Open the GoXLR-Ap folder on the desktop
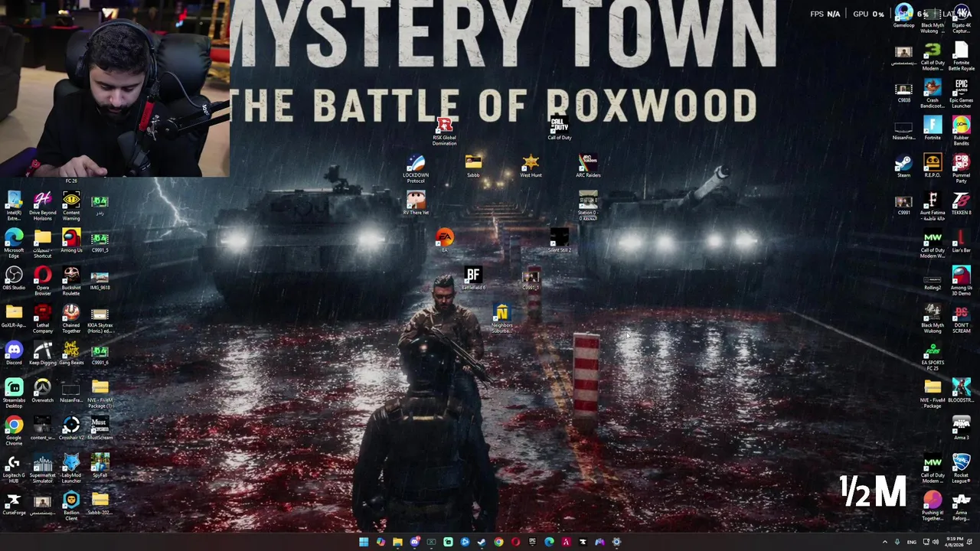Screen dimensions: 980x551 tap(14, 317)
